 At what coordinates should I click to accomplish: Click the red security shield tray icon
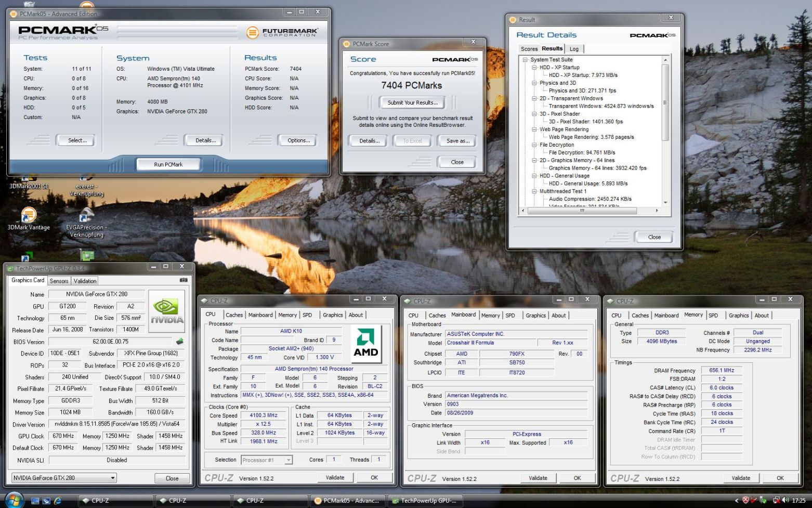[x=745, y=500]
